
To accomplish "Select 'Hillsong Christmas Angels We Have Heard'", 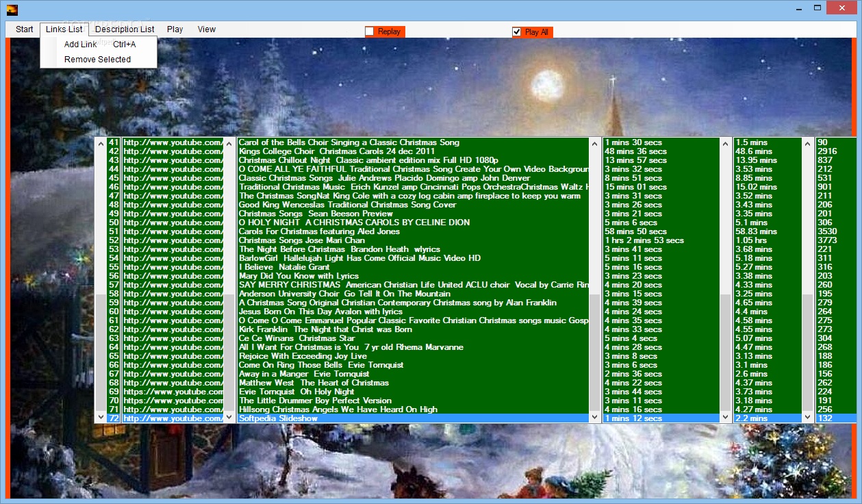I will coord(413,409).
